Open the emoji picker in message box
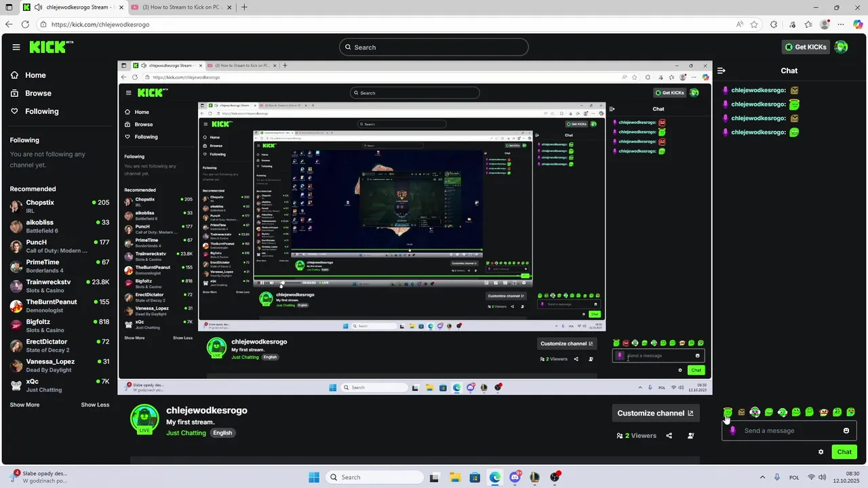The height and width of the screenshot is (488, 868). click(846, 430)
